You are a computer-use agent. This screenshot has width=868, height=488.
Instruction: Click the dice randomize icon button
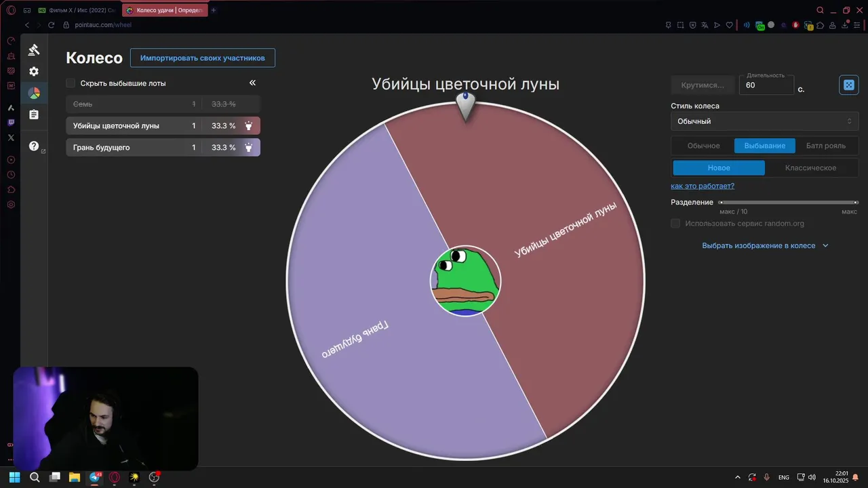pyautogui.click(x=848, y=85)
